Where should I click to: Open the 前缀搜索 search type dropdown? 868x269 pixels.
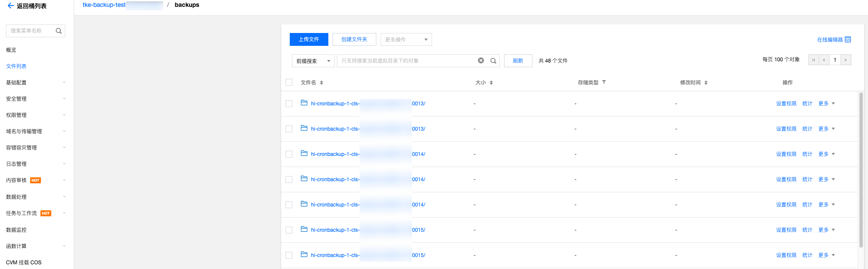click(x=313, y=61)
